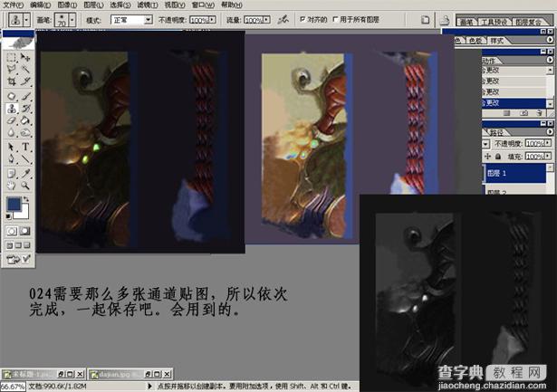Switch to the 路径 Paths tab
Viewport: 557px width, 392px height.
(x=496, y=132)
